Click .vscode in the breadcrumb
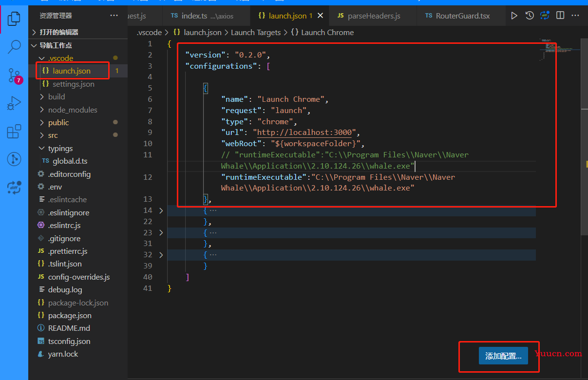588x380 pixels. pyautogui.click(x=149, y=32)
